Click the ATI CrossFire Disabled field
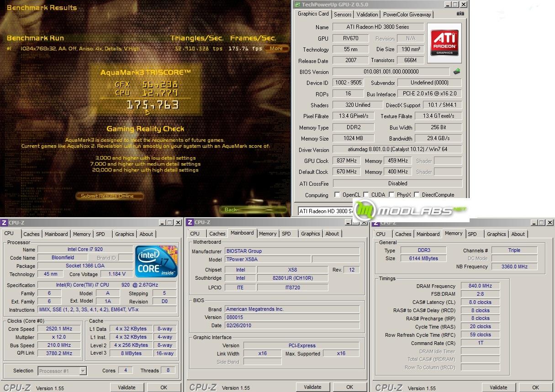 (397, 183)
